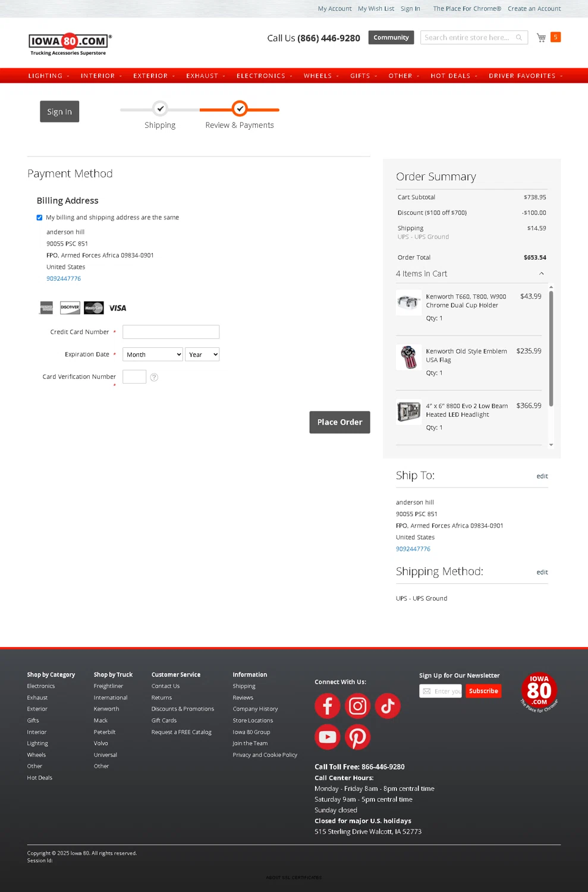Click the Discover card icon
Viewport: 588px width, 892px height.
70,307
